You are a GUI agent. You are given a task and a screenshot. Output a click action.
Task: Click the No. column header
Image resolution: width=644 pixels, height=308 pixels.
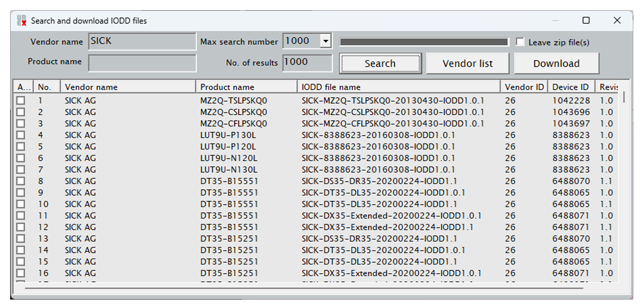coord(47,87)
